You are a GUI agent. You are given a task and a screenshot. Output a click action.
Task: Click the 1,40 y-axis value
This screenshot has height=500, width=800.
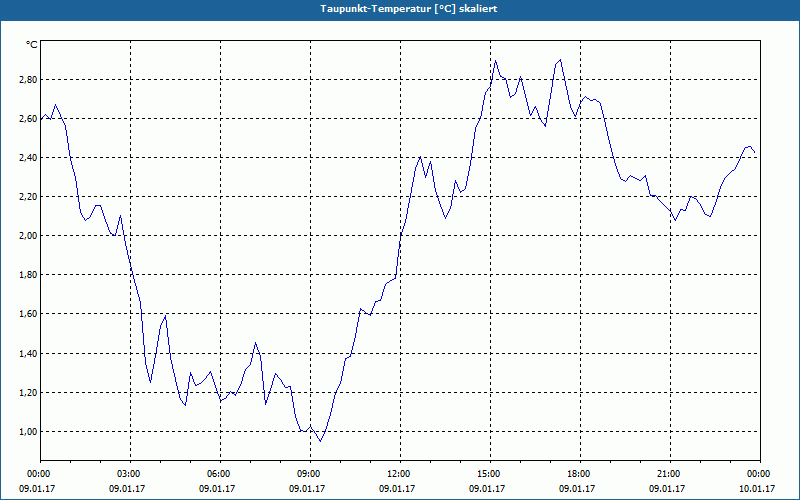pyautogui.click(x=28, y=354)
